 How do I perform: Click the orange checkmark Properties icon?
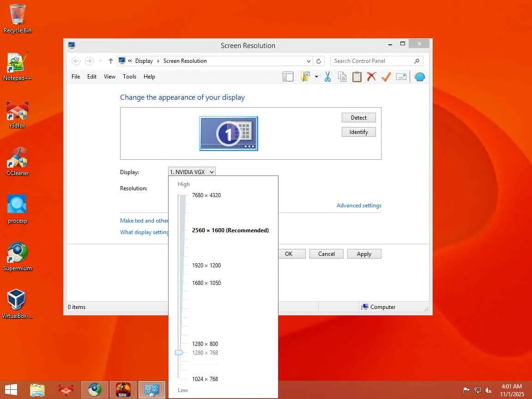[386, 77]
